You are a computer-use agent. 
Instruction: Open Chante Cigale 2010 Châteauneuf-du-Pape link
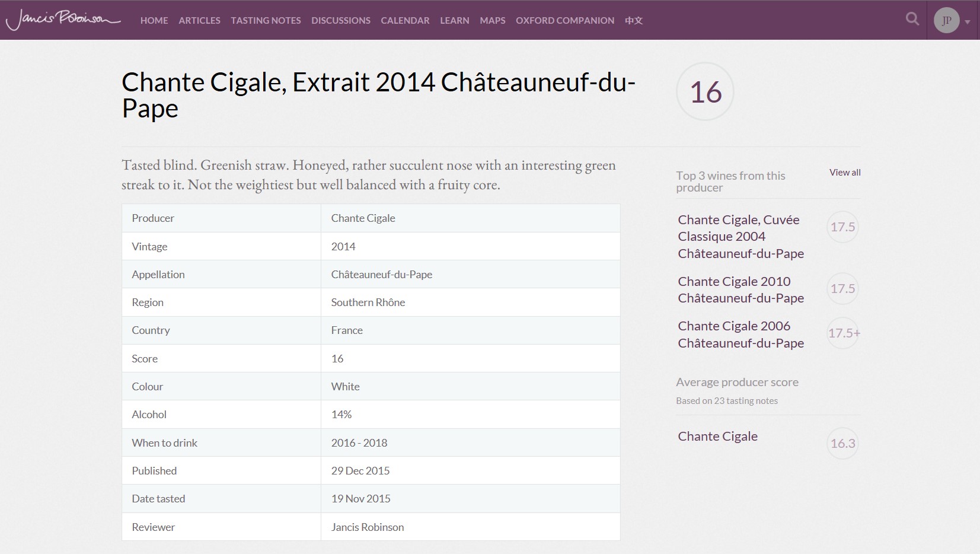pos(741,289)
